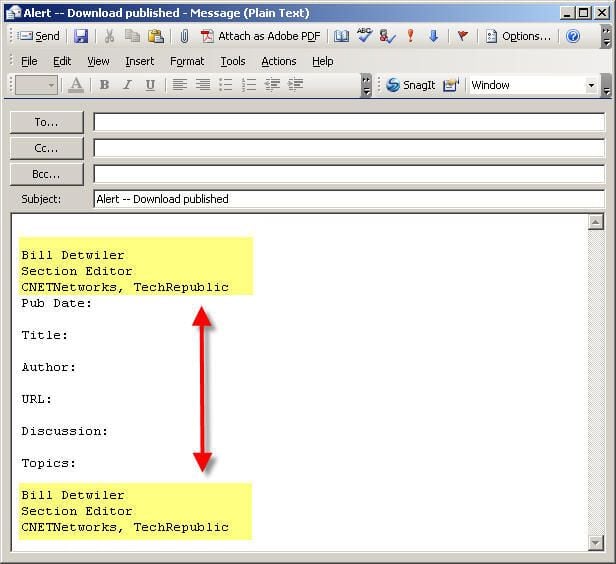Open the Edit menu
This screenshot has width=616, height=564.
pyautogui.click(x=62, y=61)
